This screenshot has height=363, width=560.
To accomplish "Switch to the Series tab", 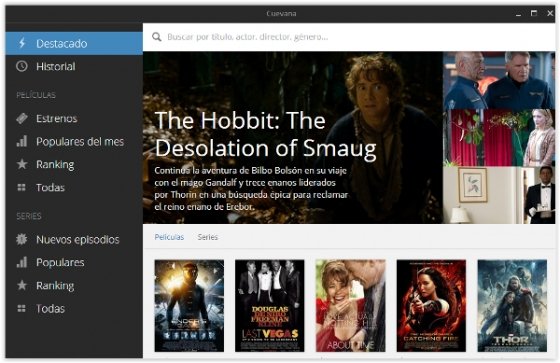I will [208, 237].
